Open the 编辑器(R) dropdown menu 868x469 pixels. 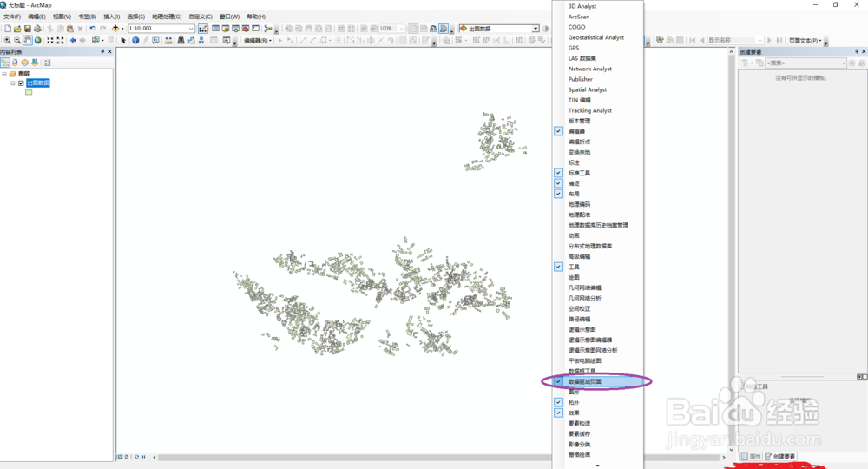coord(258,41)
